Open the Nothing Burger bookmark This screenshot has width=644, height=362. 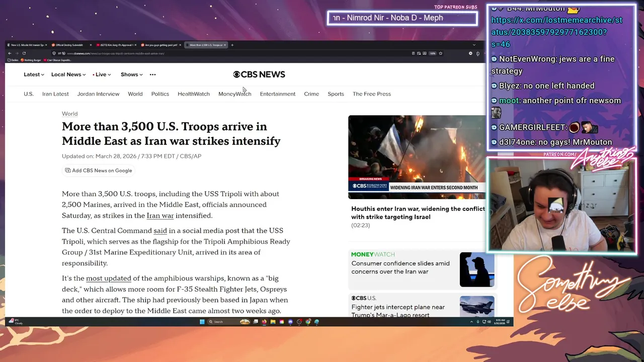[31, 60]
